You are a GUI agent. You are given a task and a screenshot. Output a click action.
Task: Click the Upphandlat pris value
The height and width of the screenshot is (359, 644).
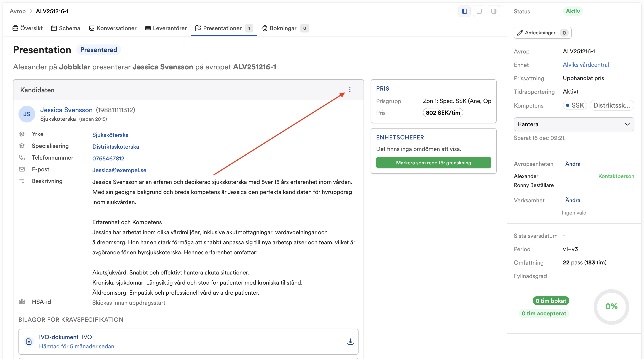point(583,78)
